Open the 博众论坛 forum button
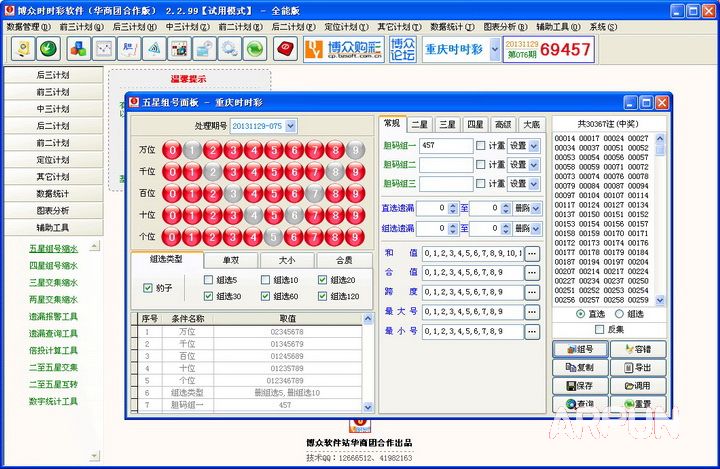 pos(403,49)
